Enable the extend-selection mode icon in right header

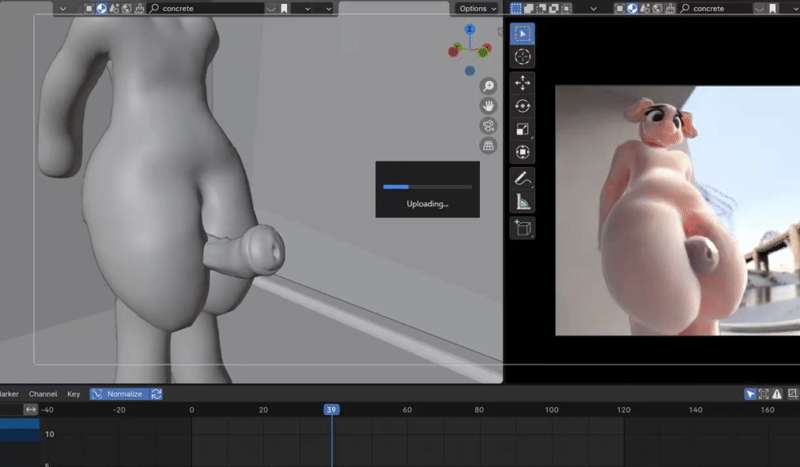click(x=529, y=8)
